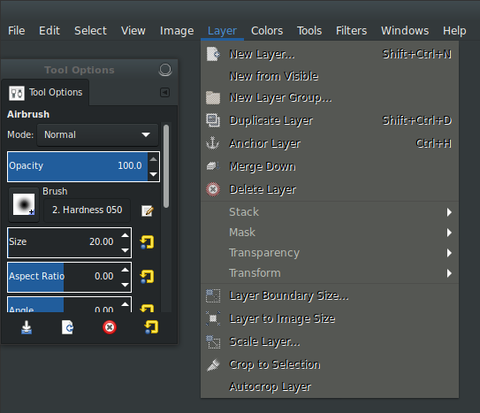Click the Merge Down icon
This screenshot has height=413, width=480.
point(213,166)
